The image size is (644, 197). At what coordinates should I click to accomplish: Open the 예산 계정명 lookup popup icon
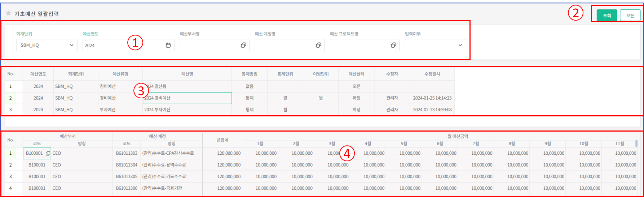coord(318,45)
